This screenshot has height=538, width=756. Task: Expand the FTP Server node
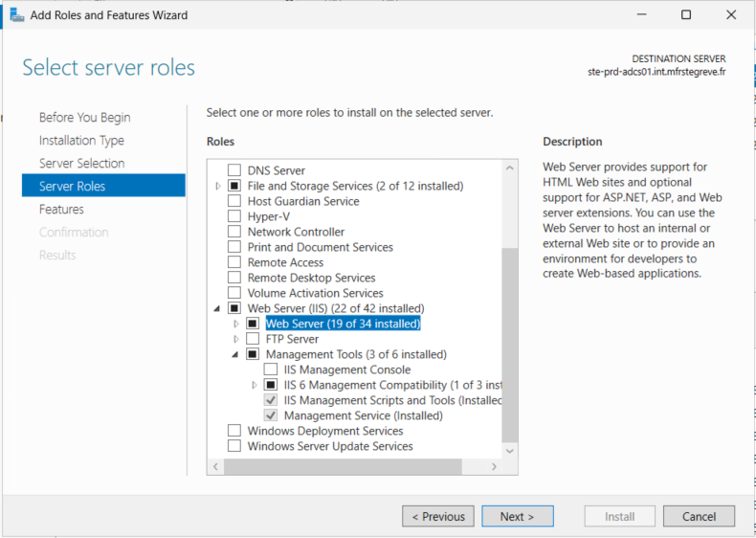click(236, 339)
